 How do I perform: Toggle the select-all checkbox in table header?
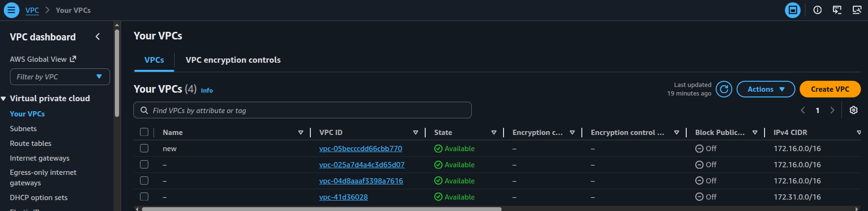(x=144, y=132)
